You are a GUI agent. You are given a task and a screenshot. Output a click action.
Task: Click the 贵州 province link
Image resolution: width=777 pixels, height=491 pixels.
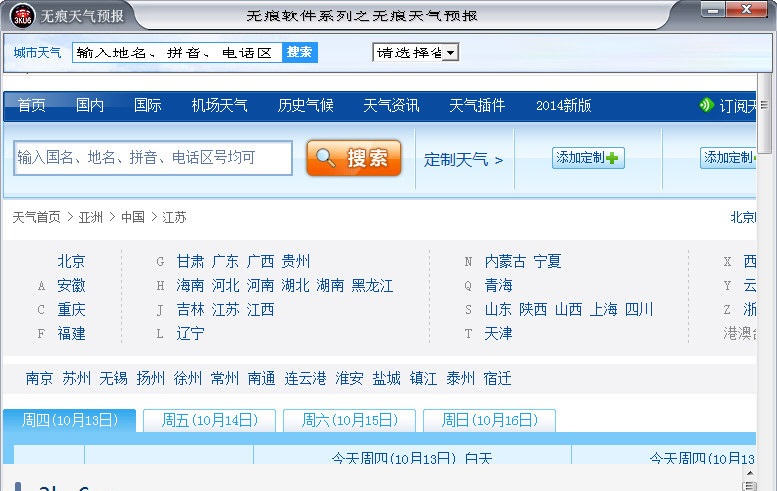click(296, 261)
